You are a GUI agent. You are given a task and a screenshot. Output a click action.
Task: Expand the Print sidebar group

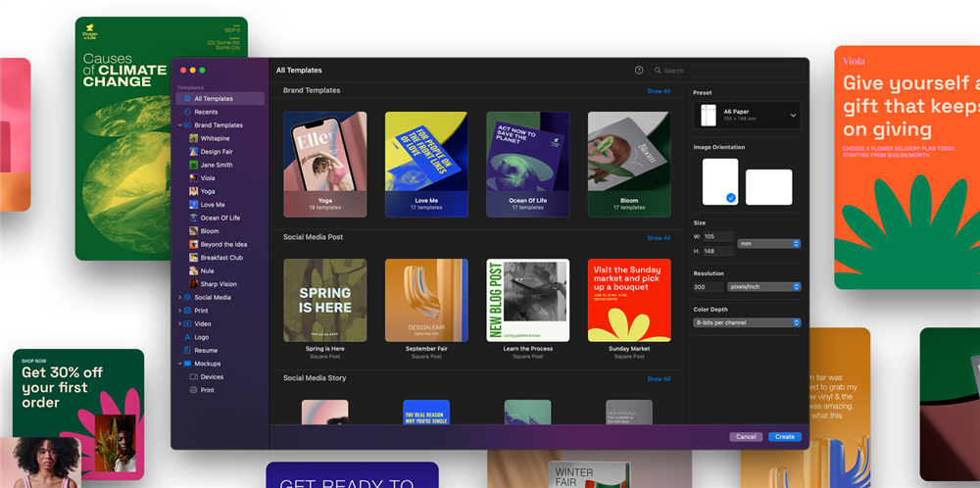coord(180,311)
